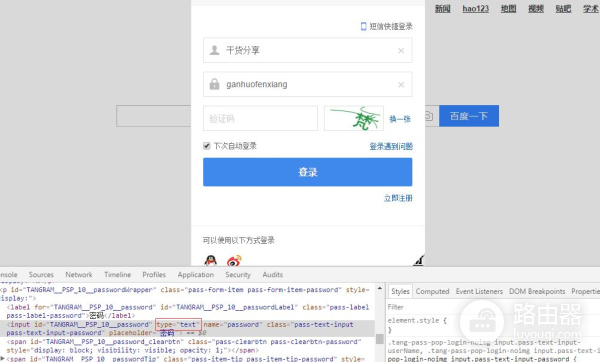Click the type="text" attribute in the input element
This screenshot has height=362, width=600.
tap(178, 324)
